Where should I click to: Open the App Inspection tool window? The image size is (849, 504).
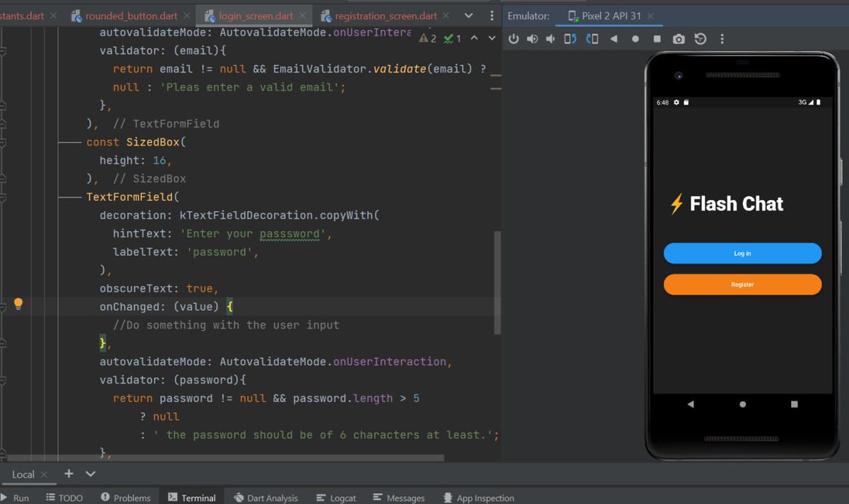coord(478,498)
